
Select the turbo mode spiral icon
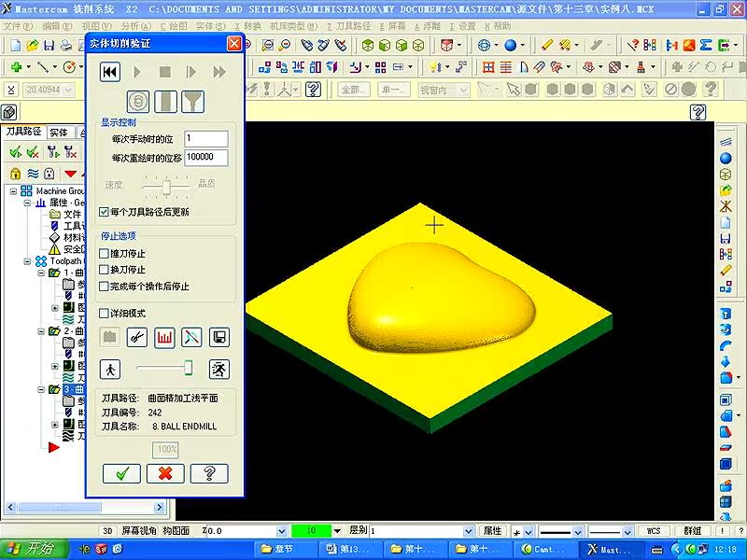[x=138, y=102]
